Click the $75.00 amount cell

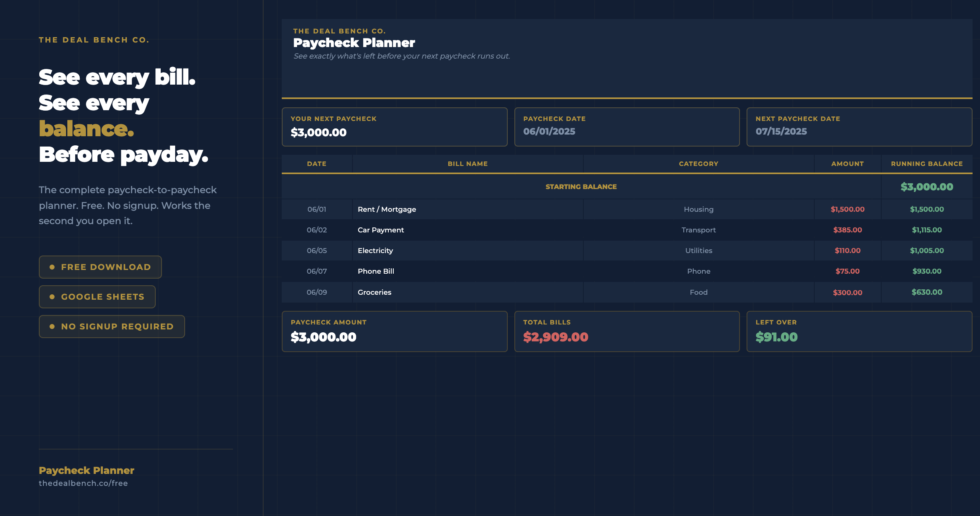(x=847, y=271)
